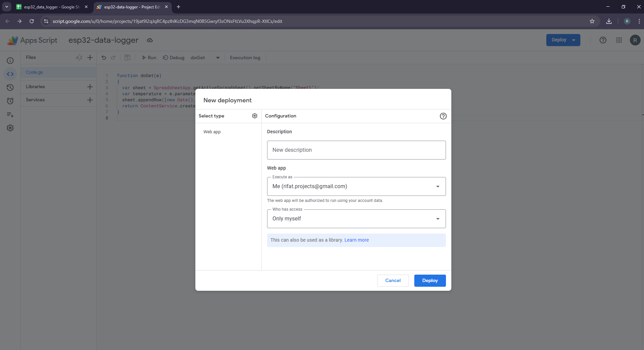This screenshot has width=644, height=350.
Task: Open Project Settings gear in left sidebar
Action: 10,128
